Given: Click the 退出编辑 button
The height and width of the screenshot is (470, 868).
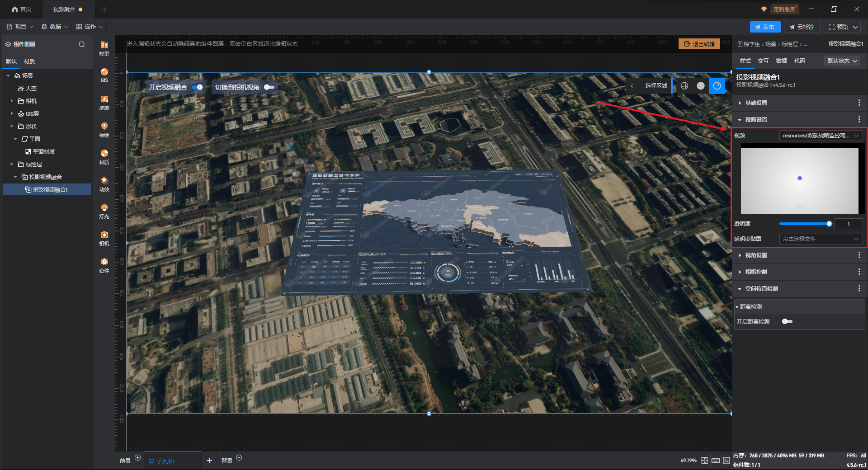Looking at the screenshot, I should click(699, 44).
